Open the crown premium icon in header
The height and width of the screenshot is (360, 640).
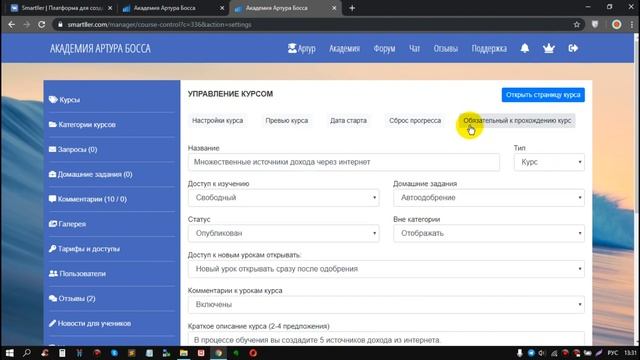548,48
